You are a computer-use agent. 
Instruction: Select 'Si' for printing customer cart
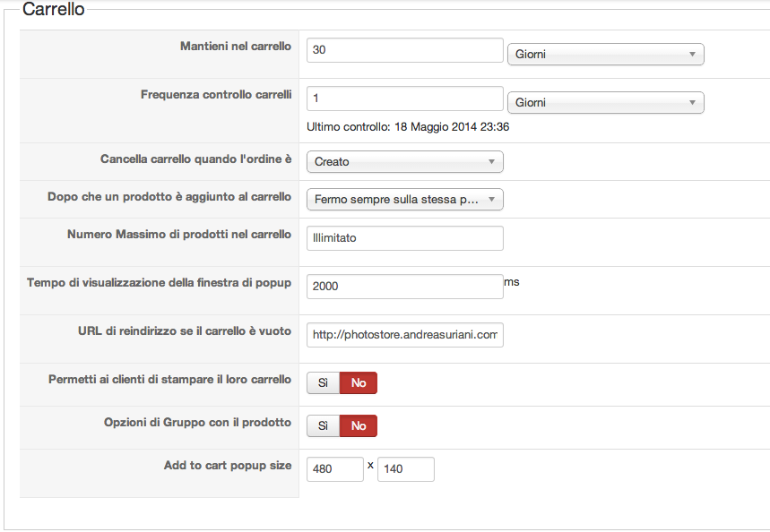point(323,383)
